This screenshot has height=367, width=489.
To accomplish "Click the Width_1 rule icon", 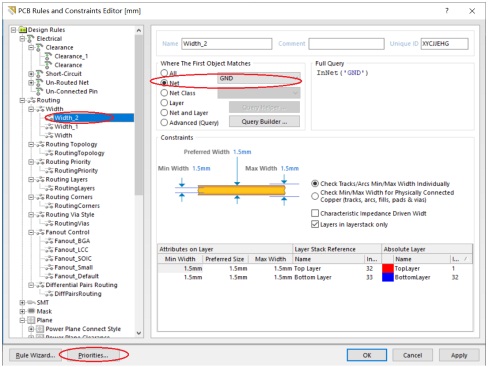I will 49,127.
